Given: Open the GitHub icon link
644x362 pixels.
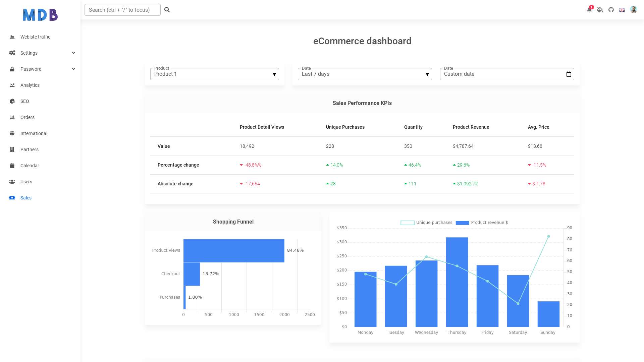Looking at the screenshot, I should 611,10.
